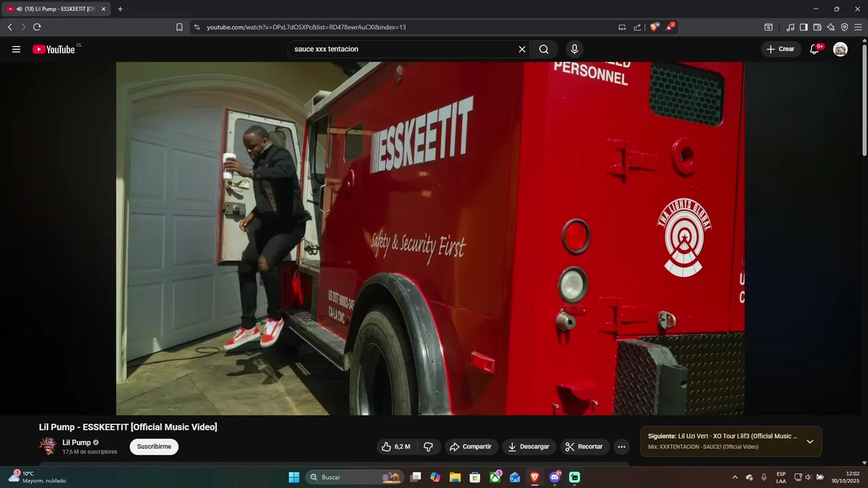Open Task View in taskbar
868x488 pixels.
pos(416,477)
